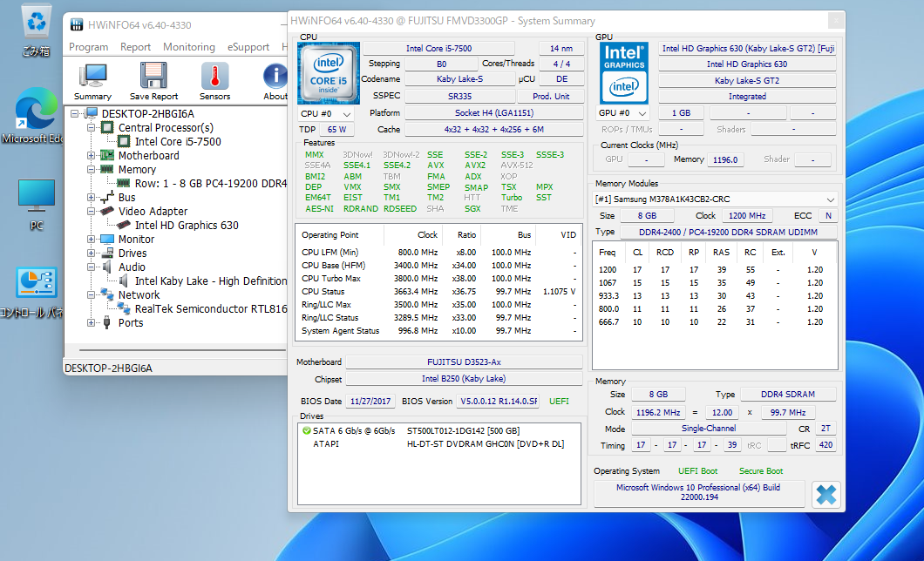Expand the Bus tree node
The height and width of the screenshot is (561, 924).
point(92,198)
